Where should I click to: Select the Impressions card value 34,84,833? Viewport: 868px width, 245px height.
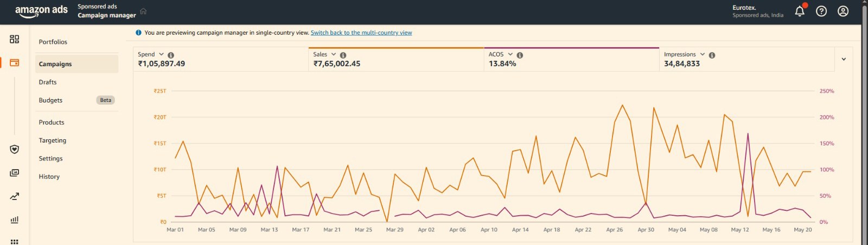(x=682, y=63)
